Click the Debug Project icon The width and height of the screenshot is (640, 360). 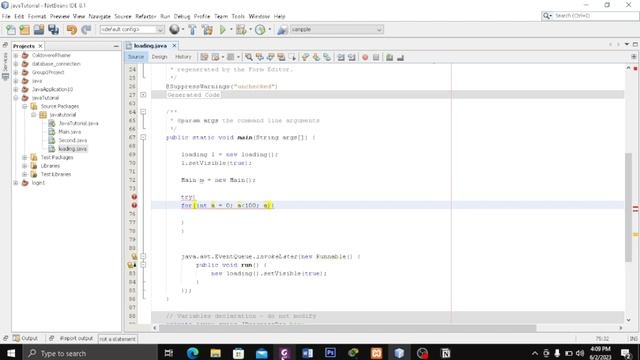point(241,29)
